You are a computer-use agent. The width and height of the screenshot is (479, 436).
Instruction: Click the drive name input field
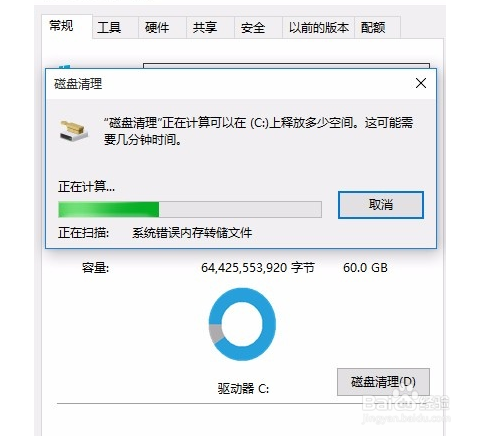pos(286,66)
